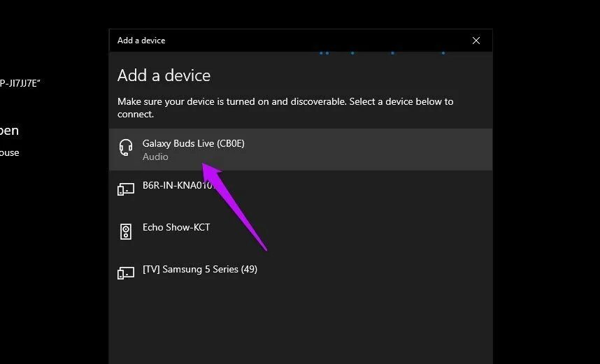Click the partially hidden "ouse" text in the background
Screen dimensions: 600x364
(10, 152)
